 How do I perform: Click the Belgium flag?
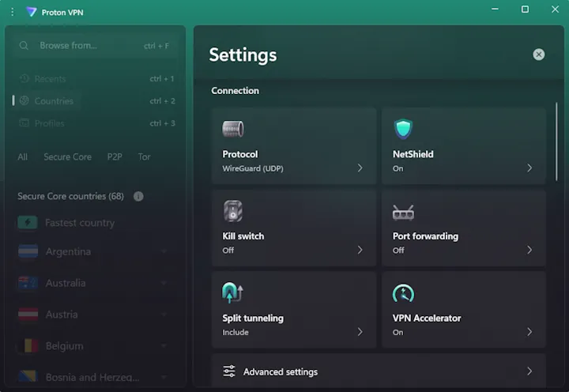coord(28,345)
